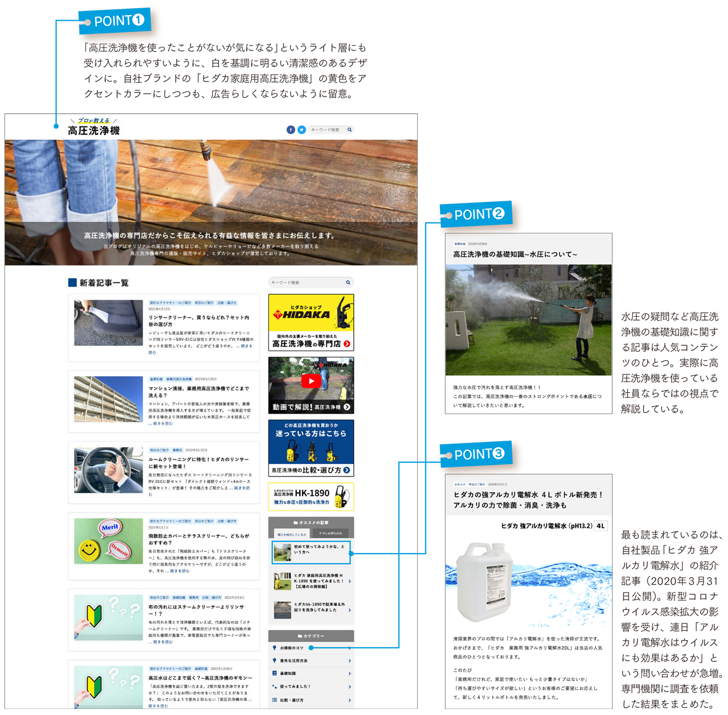The width and height of the screenshot is (728, 715).
Task: Open ヒダカ 家庭用高圧洗浄機 HK-1890 を使ってみました!
Action: pos(311,582)
